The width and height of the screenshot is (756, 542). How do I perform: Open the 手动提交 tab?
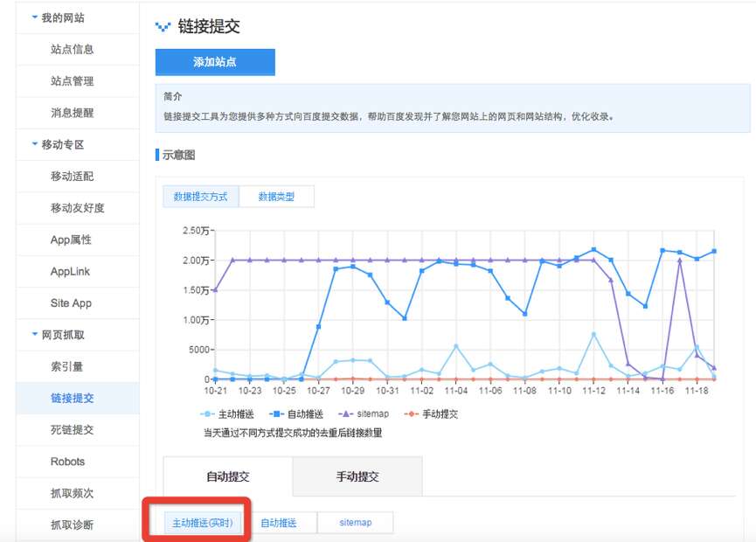(x=357, y=477)
